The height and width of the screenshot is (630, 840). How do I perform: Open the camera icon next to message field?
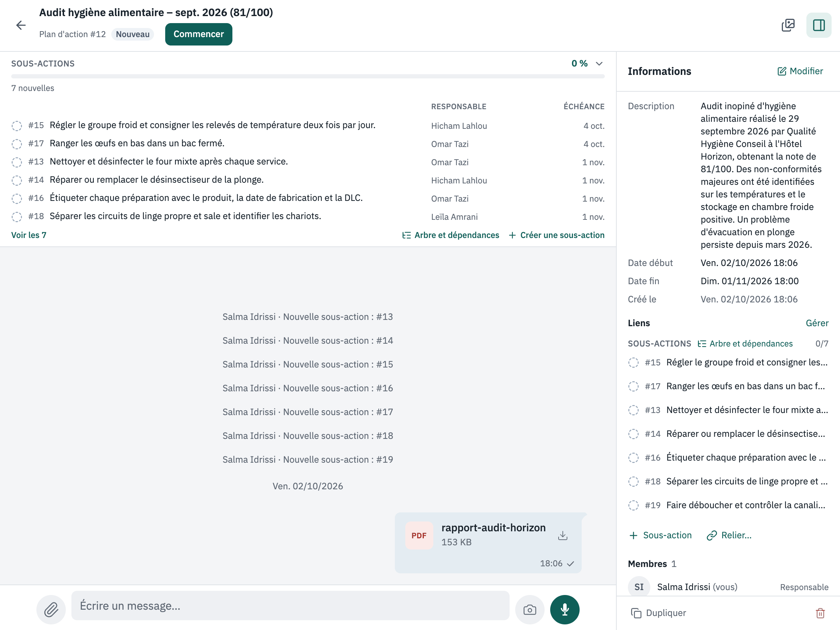pos(529,609)
